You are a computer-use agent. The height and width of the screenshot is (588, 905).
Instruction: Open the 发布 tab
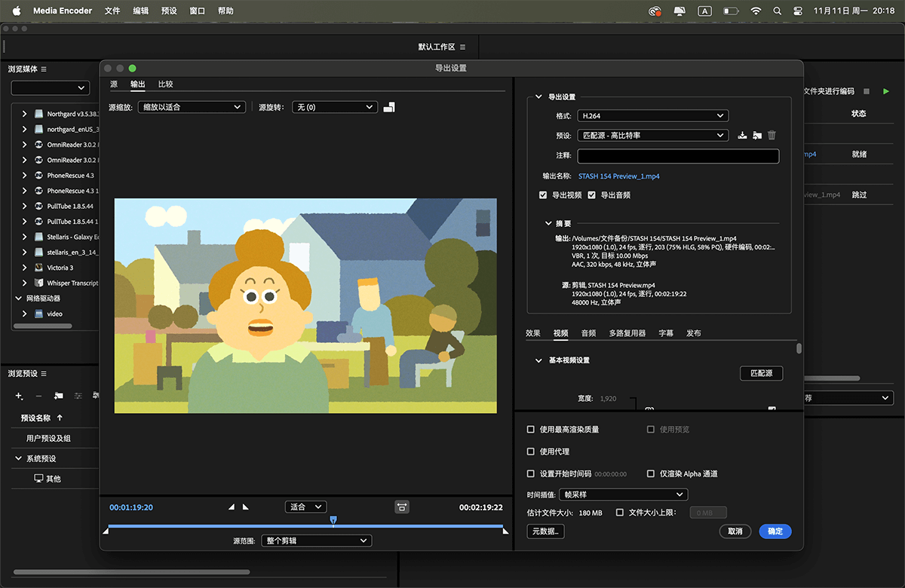[693, 333]
